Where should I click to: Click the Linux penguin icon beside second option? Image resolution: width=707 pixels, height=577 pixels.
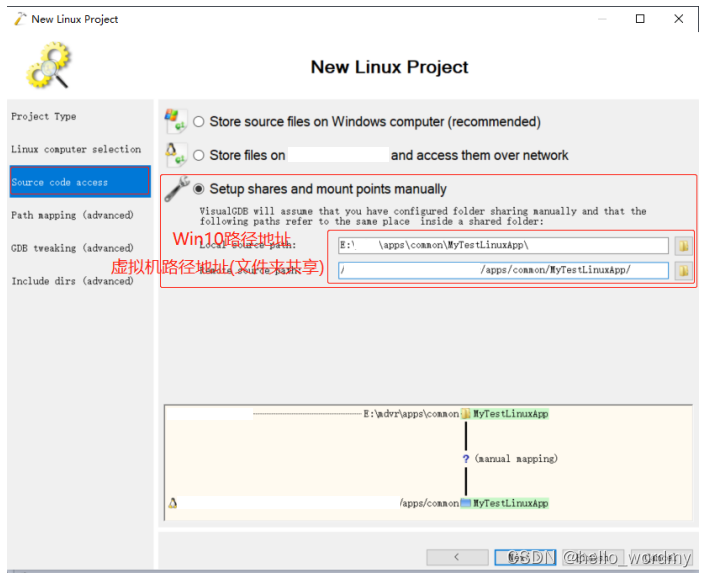pos(175,154)
